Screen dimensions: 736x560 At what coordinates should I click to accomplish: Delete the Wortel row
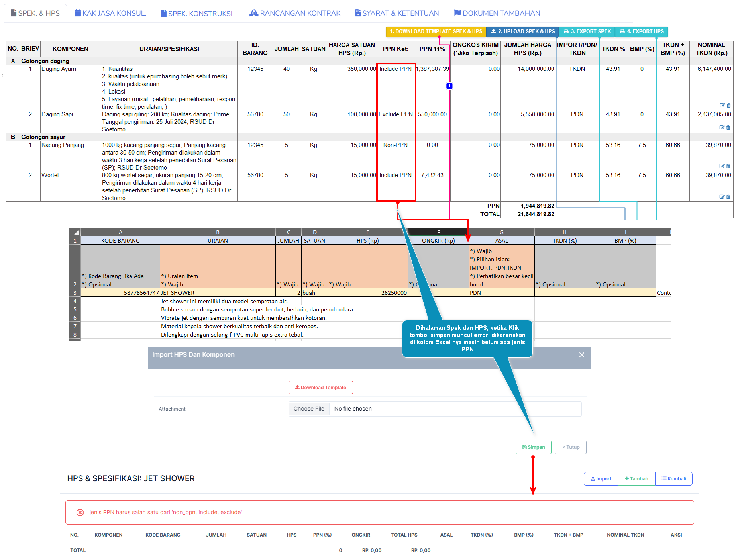(x=729, y=197)
